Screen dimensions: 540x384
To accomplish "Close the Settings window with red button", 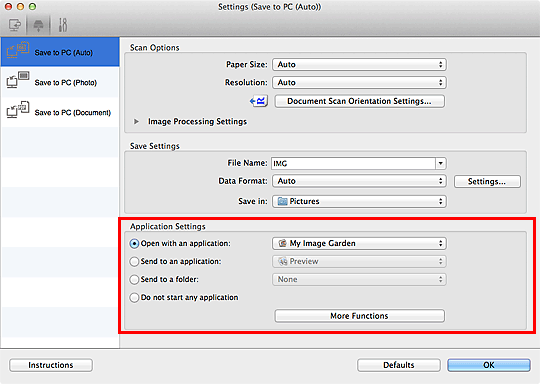I will (8, 7).
